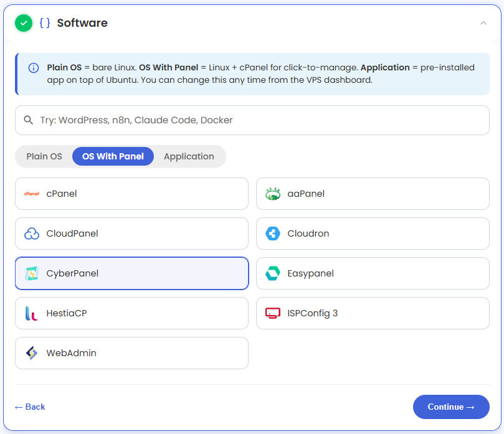Screen dimensions: 504x434
Task: Click the search magnifier icon
Action: pos(28,120)
